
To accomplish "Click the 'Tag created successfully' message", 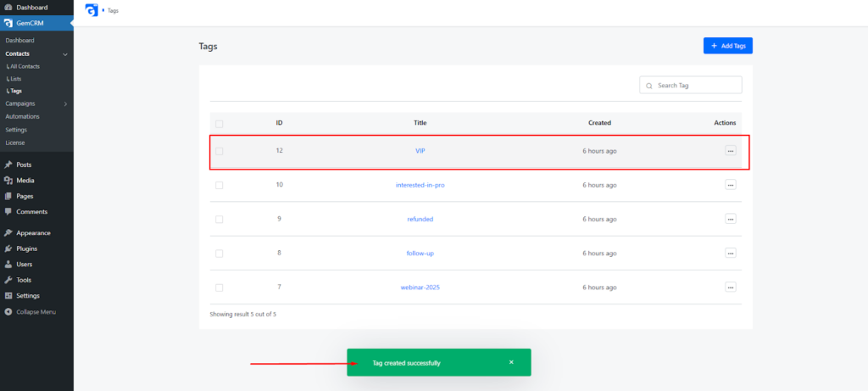I will pyautogui.click(x=407, y=363).
